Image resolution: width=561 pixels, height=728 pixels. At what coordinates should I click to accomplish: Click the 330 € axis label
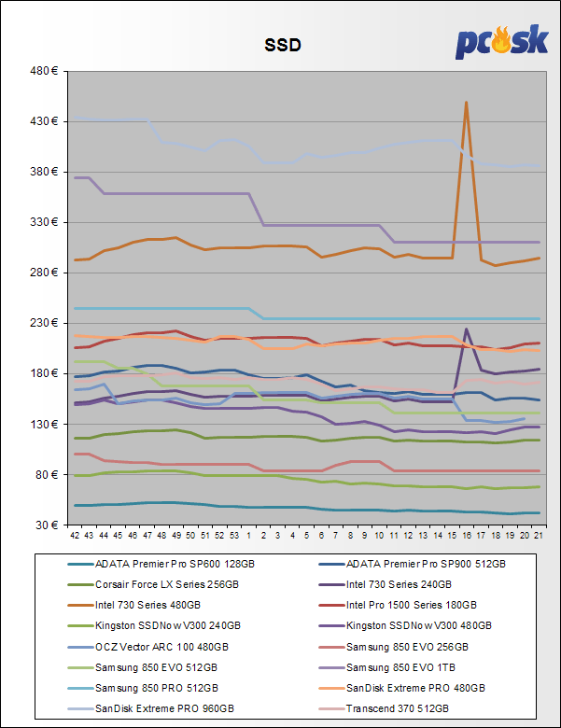(x=44, y=222)
